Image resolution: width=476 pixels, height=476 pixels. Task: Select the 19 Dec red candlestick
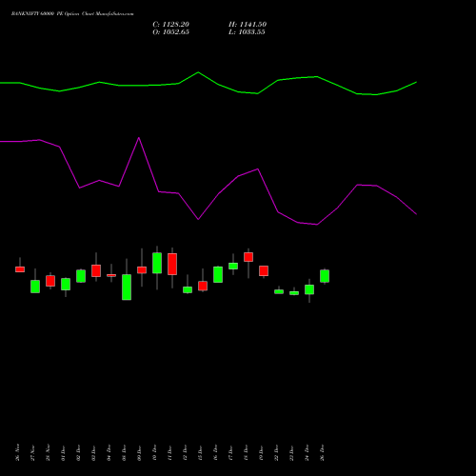(x=264, y=271)
